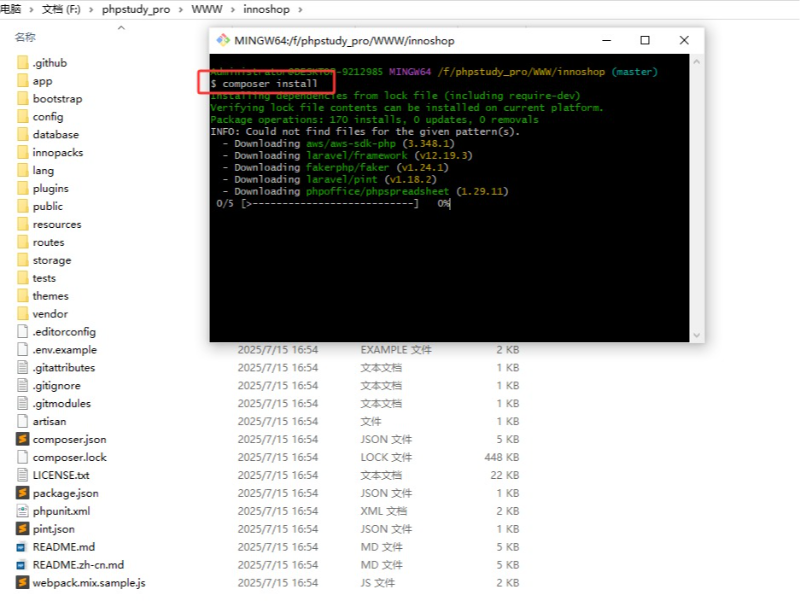This screenshot has height=601, width=800.
Task: Click the database folder icon
Action: coord(22,134)
